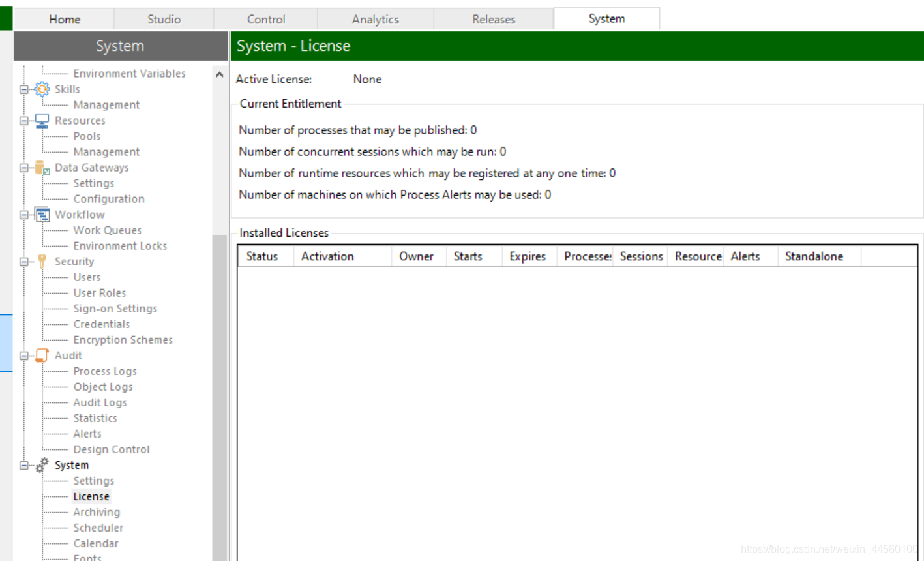This screenshot has width=924, height=561.
Task: Open Settings under System
Action: click(93, 481)
